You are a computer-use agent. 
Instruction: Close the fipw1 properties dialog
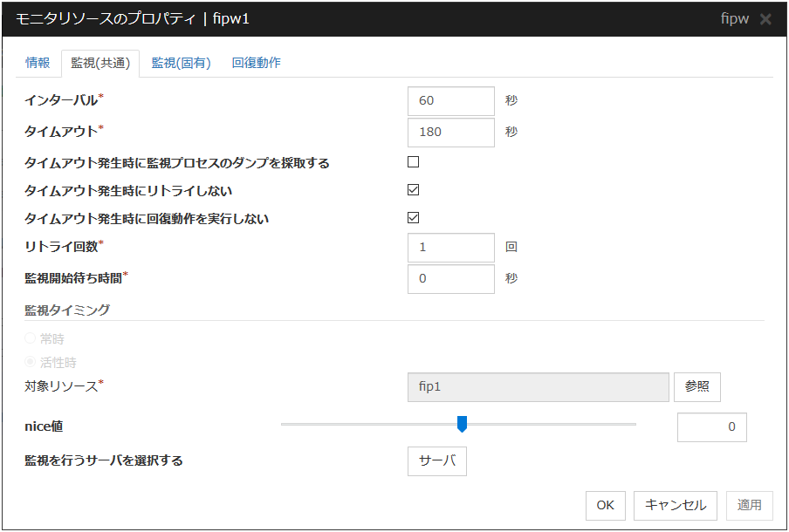pos(765,19)
